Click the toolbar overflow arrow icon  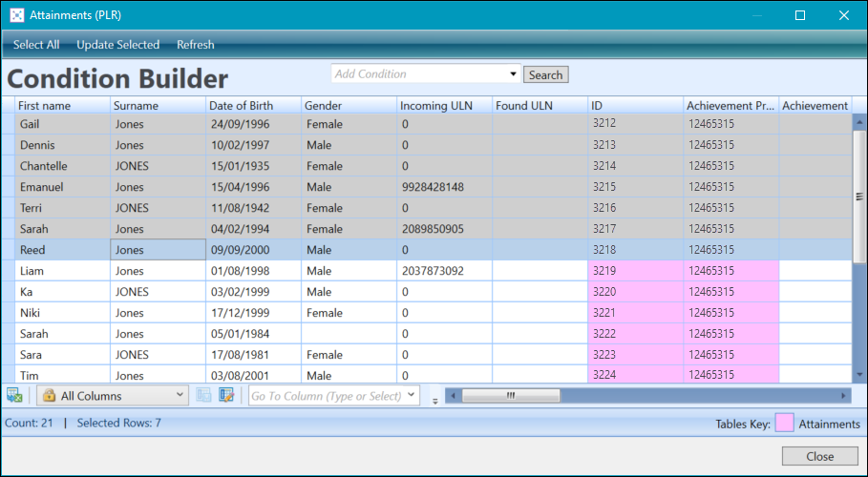435,402
